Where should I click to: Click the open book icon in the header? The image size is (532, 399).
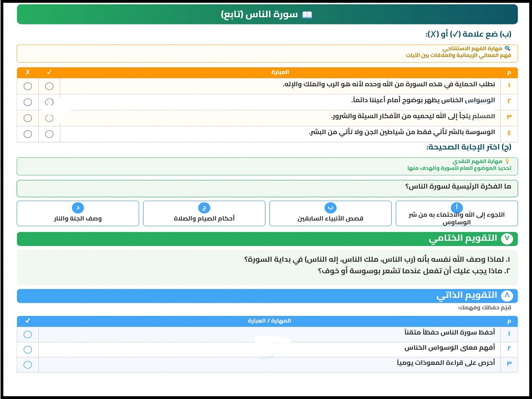307,15
